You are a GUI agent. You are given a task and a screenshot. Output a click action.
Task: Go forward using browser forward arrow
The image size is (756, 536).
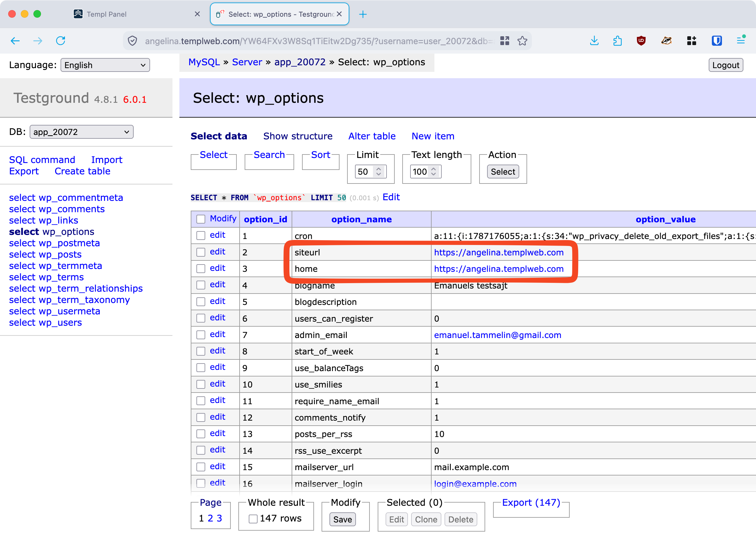tap(38, 41)
